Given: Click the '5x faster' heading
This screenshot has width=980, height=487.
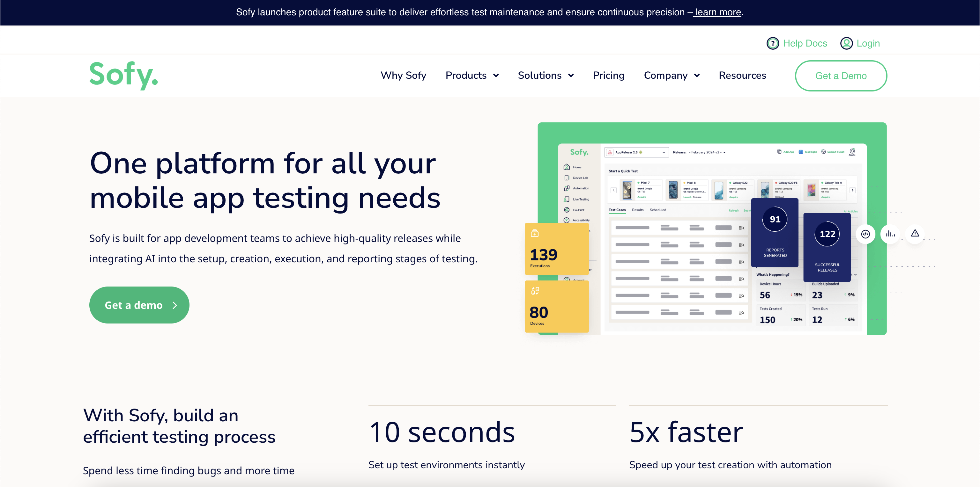Looking at the screenshot, I should [686, 432].
